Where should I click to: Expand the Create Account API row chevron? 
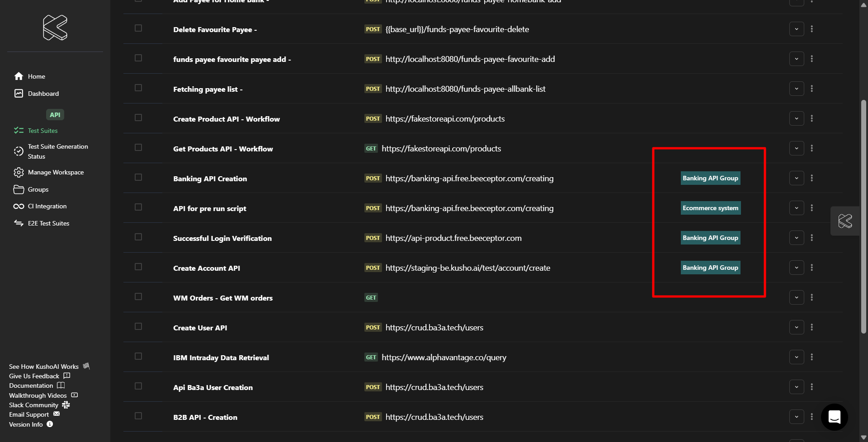(796, 268)
